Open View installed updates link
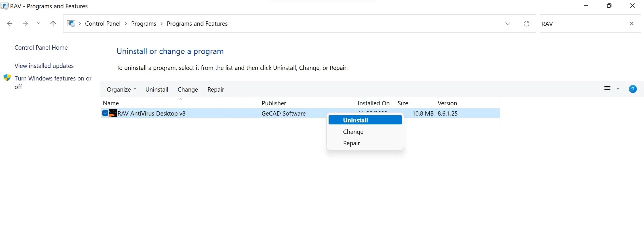644x232 pixels. tap(44, 66)
